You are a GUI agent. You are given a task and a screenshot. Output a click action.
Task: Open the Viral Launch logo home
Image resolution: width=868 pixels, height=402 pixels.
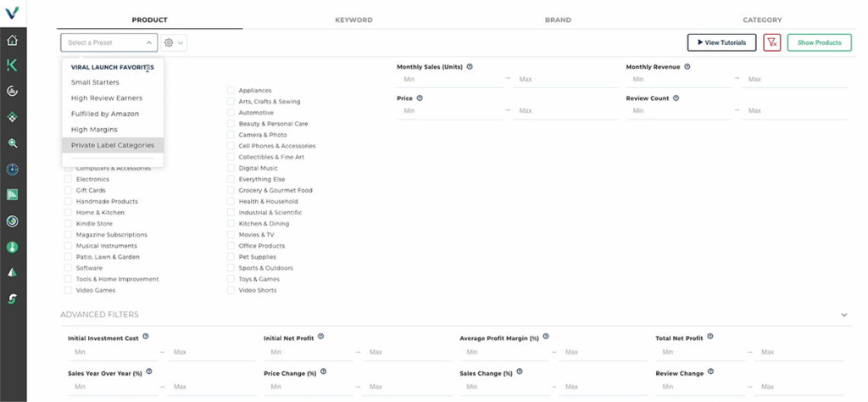tap(12, 13)
